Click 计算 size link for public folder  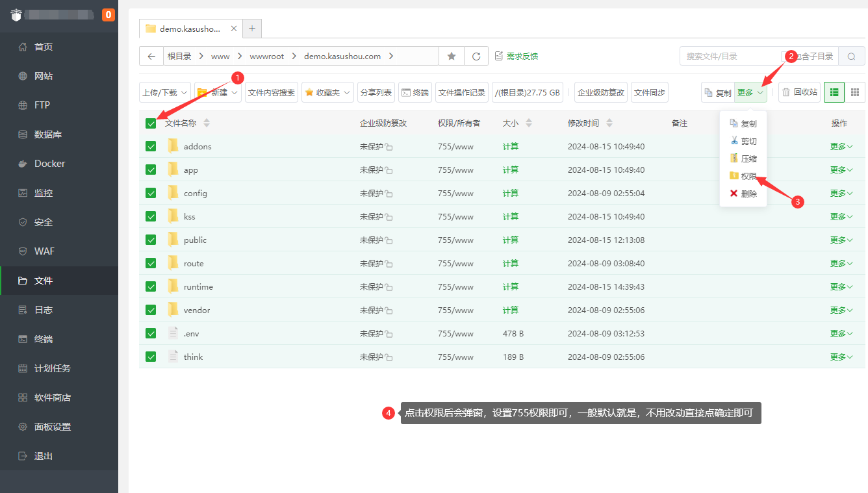pos(511,240)
